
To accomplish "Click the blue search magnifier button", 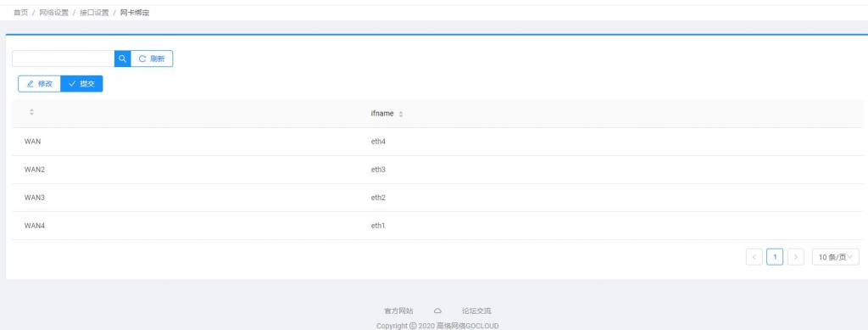I will [x=122, y=59].
